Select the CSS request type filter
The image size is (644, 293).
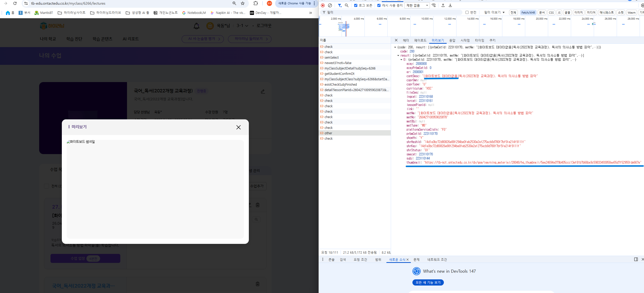click(x=551, y=12)
